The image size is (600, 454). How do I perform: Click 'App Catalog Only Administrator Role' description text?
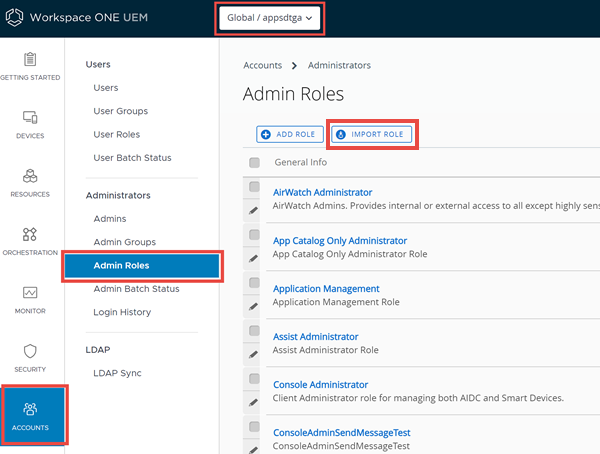click(x=350, y=254)
